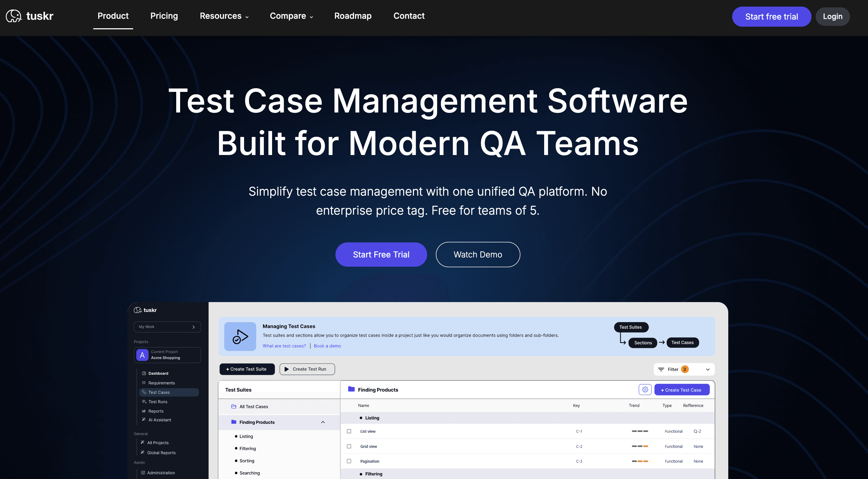Open the Resources dropdown menu
Viewport: 868px width, 479px height.
[224, 16]
